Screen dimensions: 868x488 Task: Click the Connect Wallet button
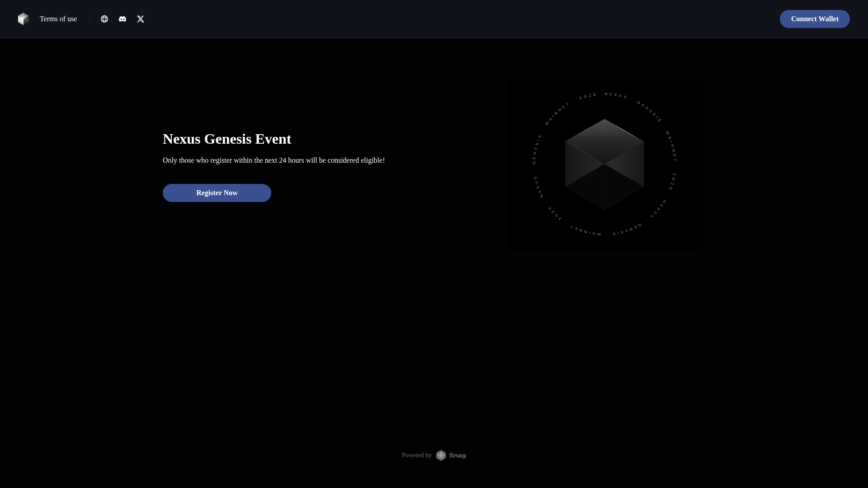tap(815, 19)
